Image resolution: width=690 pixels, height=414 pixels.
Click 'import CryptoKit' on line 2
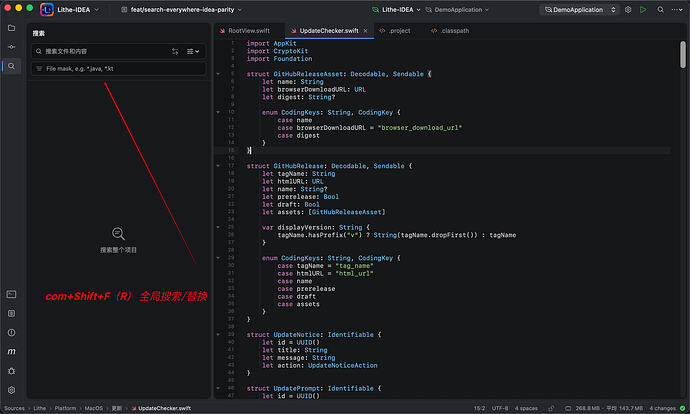click(277, 51)
